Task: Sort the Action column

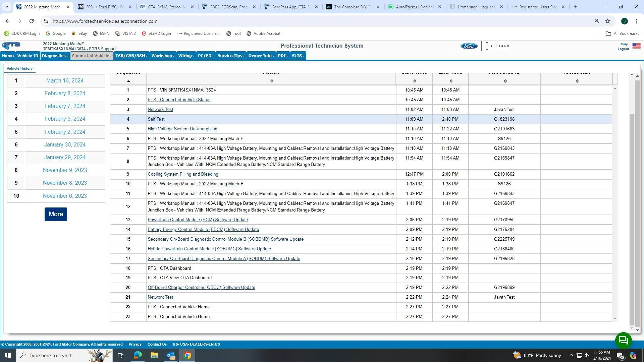Action: pos(272,81)
